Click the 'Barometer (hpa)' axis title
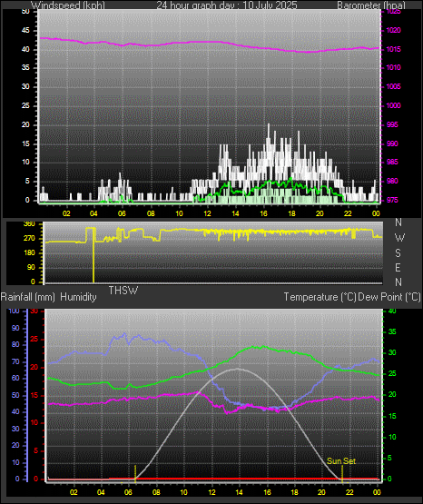This screenshot has height=504, width=423. pos(371,5)
